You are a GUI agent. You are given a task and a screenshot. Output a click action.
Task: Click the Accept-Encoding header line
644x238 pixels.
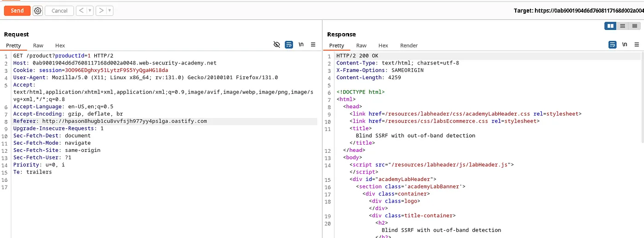coord(68,114)
